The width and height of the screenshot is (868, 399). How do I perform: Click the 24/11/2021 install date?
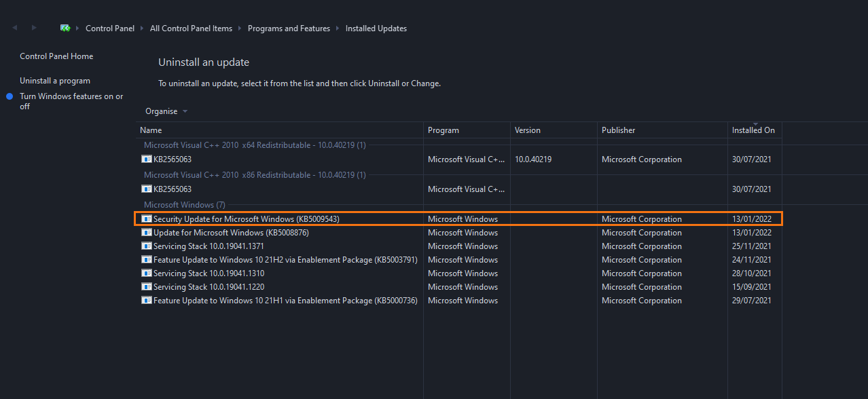(752, 260)
